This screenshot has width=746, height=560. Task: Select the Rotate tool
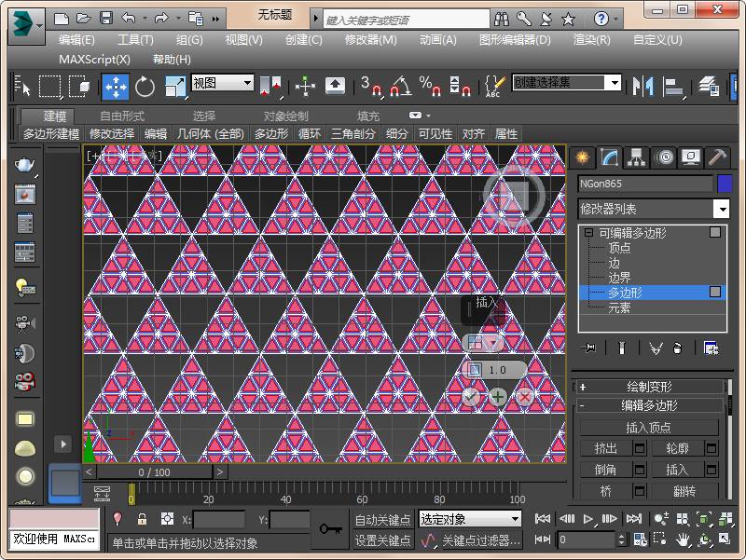145,87
